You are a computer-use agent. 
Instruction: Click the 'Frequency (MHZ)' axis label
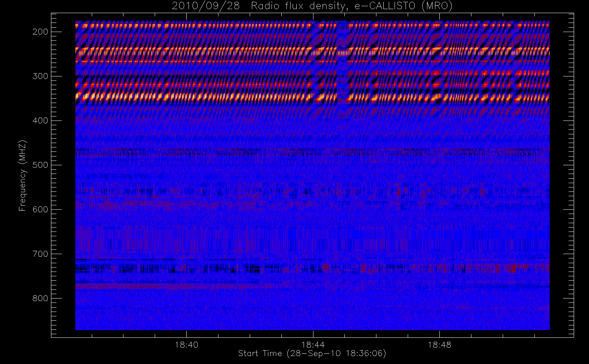tap(23, 175)
